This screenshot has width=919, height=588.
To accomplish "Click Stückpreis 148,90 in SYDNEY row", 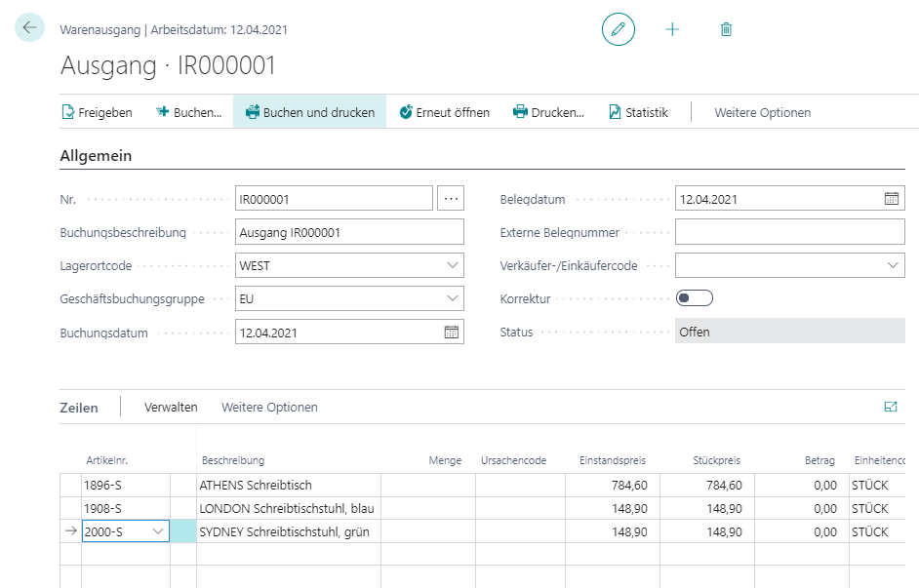I will [x=707, y=531].
